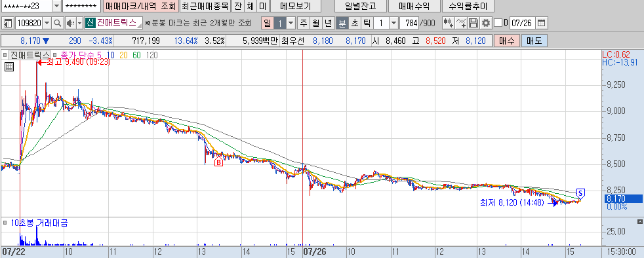The width and height of the screenshot is (644, 258).
Task: Click the 60 moving average legend label
Action: (136, 54)
